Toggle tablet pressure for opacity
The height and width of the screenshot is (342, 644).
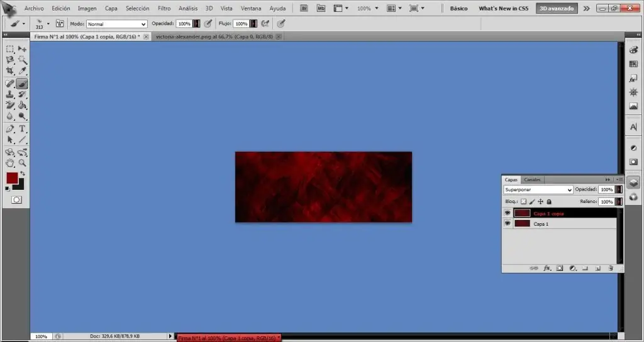coord(208,24)
